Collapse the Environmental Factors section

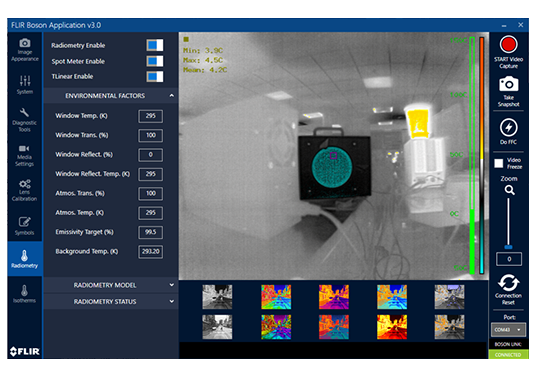click(x=110, y=96)
